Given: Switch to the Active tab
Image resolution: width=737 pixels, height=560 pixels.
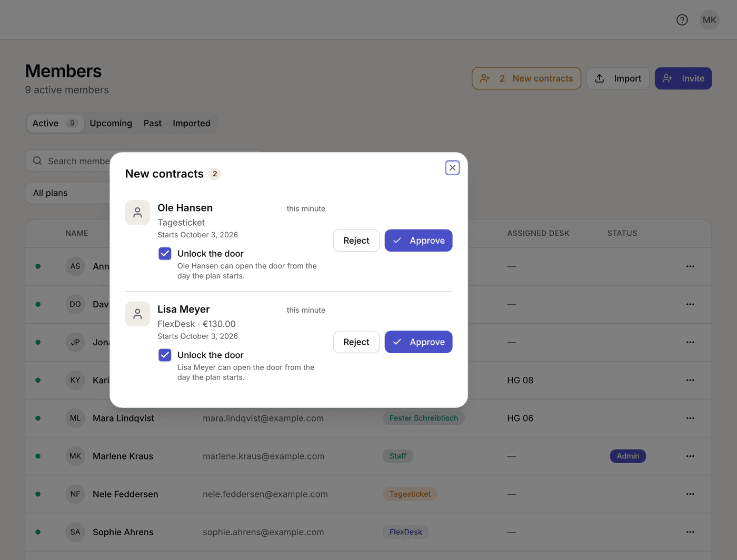Looking at the screenshot, I should click(x=55, y=123).
